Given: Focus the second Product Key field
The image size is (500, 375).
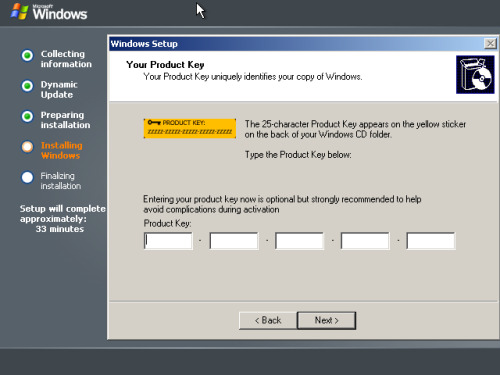Looking at the screenshot, I should [234, 241].
